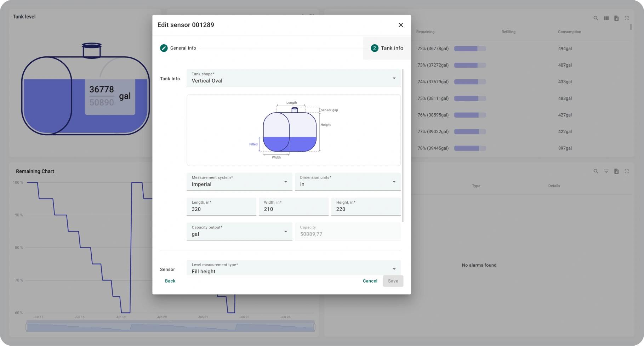
Task: Click the 75% remaining progress bar
Action: [470, 98]
